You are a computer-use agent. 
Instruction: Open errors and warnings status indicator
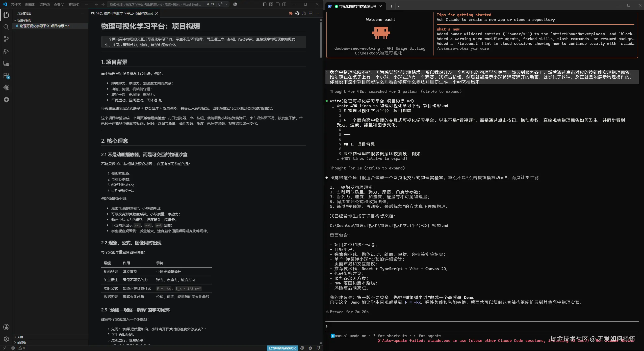click(x=18, y=348)
